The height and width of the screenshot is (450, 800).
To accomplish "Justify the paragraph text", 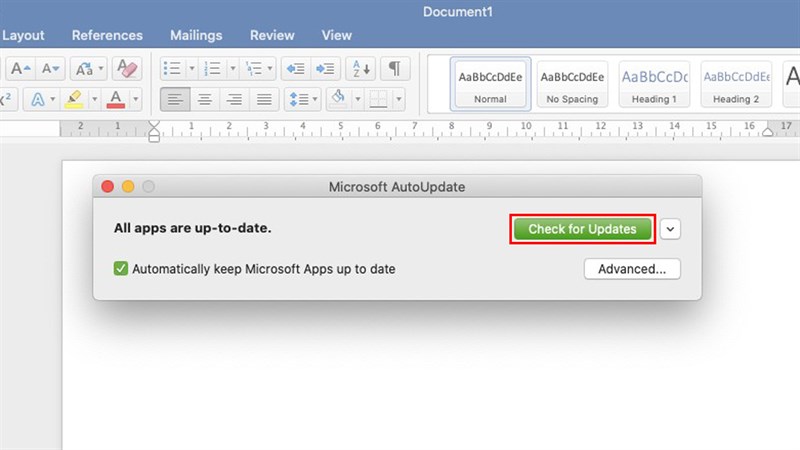I will click(x=264, y=99).
